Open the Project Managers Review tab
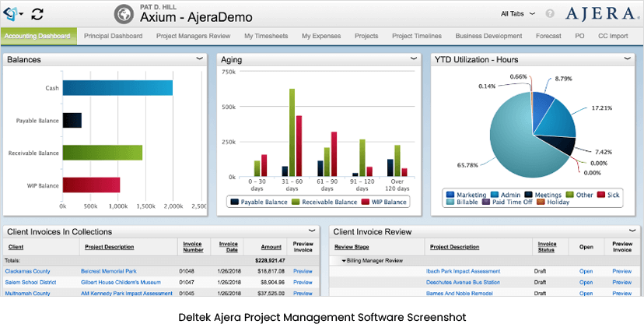644x324 pixels. (x=193, y=36)
